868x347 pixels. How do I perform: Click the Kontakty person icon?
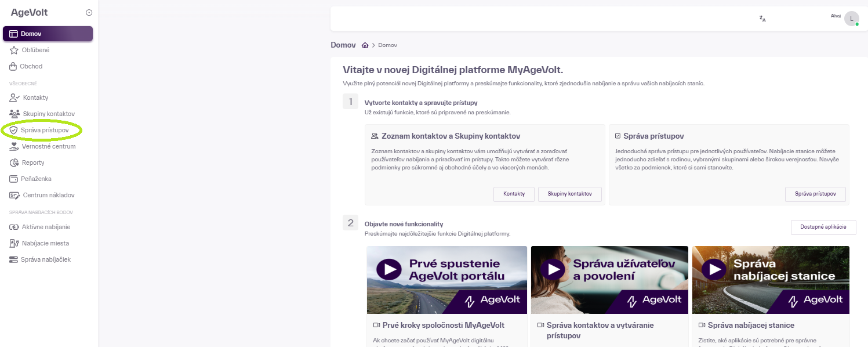point(14,97)
